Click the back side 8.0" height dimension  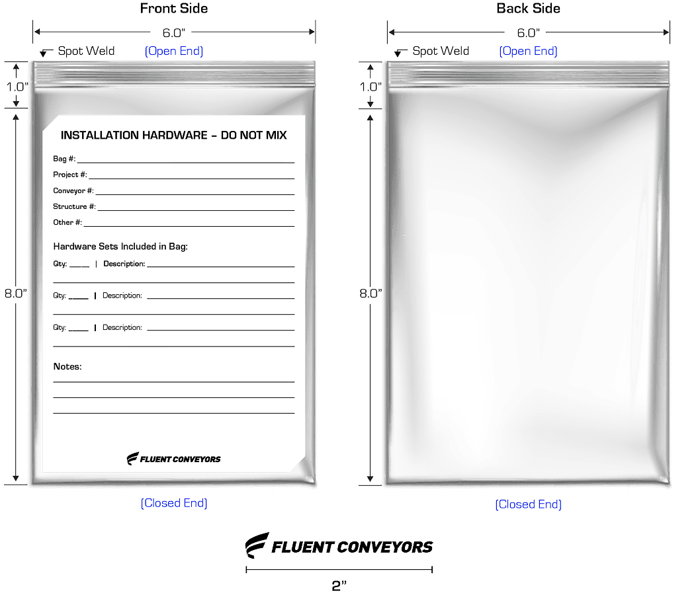tap(371, 294)
